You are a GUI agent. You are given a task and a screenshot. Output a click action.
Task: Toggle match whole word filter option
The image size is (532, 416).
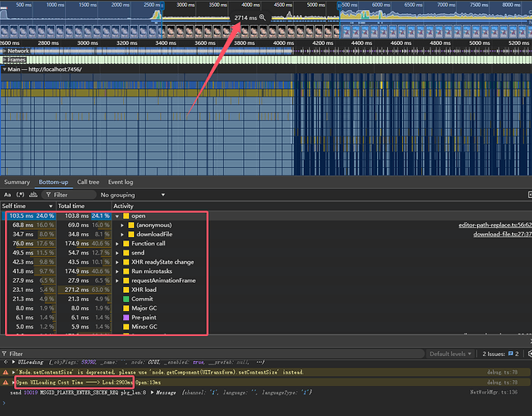click(x=33, y=195)
